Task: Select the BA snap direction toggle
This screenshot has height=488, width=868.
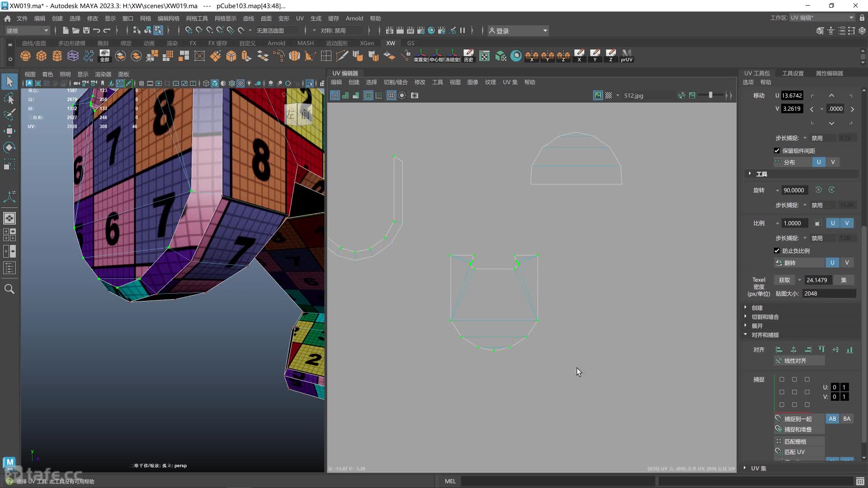Action: click(847, 419)
